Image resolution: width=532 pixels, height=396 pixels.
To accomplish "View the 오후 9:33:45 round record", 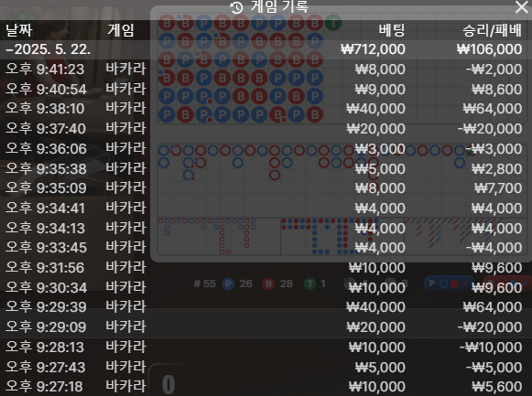I will click(x=266, y=248).
